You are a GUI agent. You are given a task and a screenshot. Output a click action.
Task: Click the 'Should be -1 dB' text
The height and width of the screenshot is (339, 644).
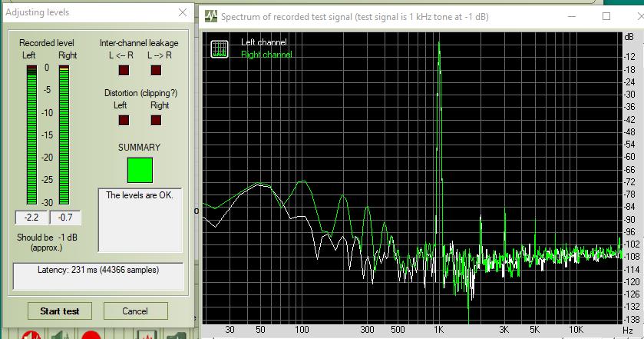click(47, 238)
